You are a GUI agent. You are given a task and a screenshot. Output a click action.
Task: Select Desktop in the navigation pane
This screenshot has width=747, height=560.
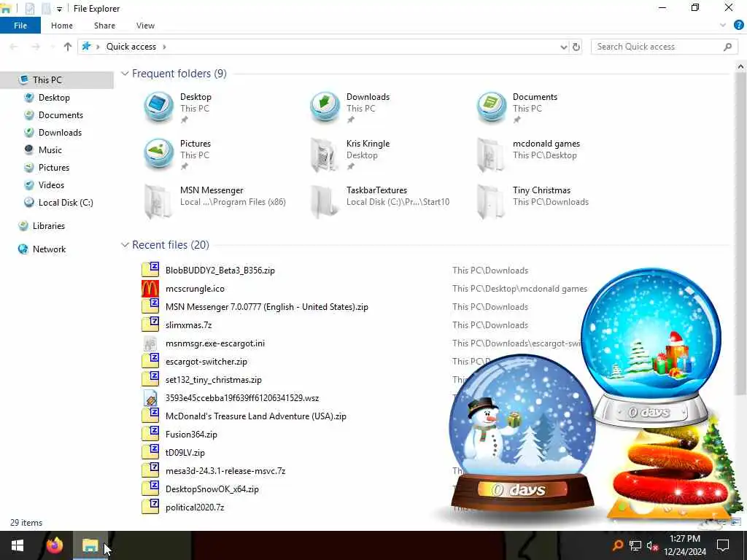click(54, 98)
